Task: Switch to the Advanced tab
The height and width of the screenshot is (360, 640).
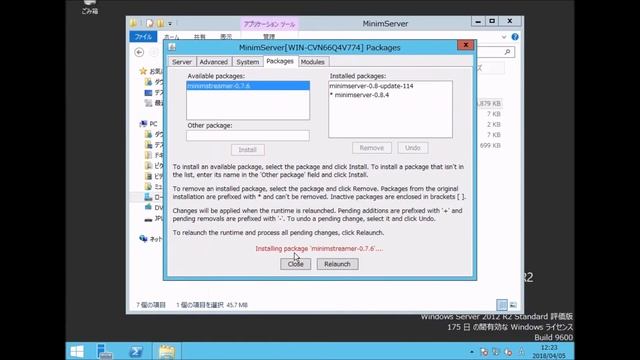Action: tap(213, 62)
